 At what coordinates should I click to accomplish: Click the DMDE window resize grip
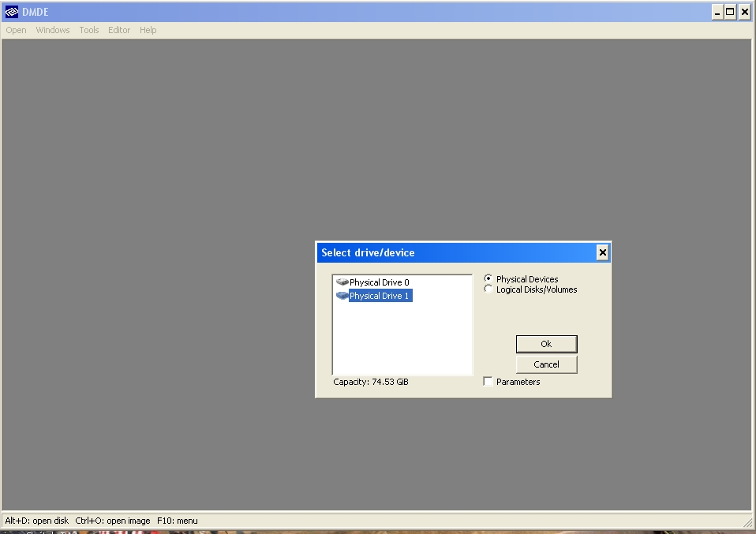pyautogui.click(x=747, y=522)
